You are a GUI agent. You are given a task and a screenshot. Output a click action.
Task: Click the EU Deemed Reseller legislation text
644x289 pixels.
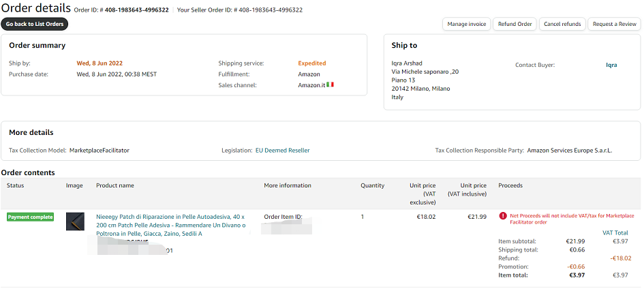tap(282, 150)
